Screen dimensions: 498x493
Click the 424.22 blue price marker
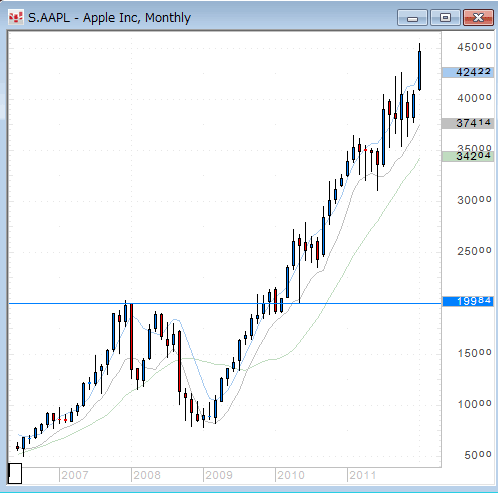(468, 72)
